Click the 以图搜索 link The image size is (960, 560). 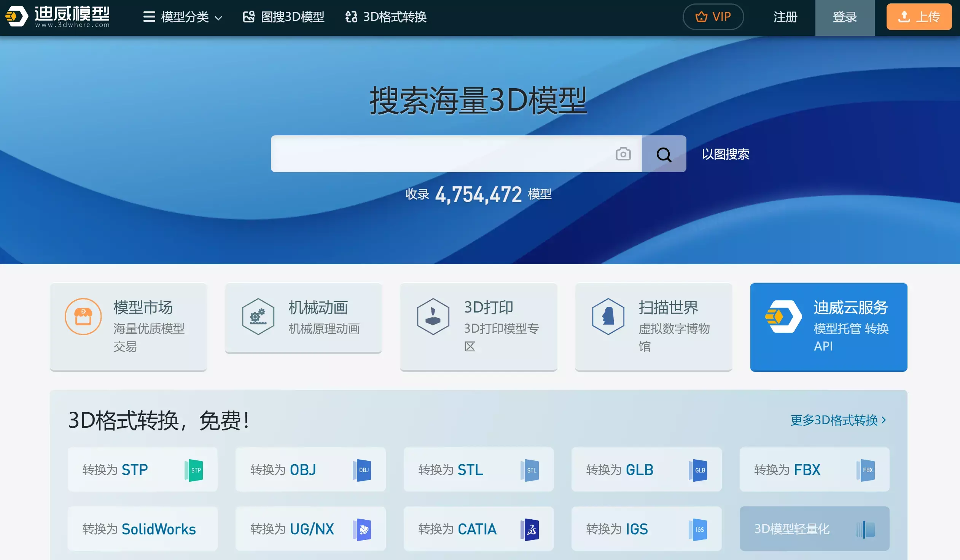coord(725,154)
